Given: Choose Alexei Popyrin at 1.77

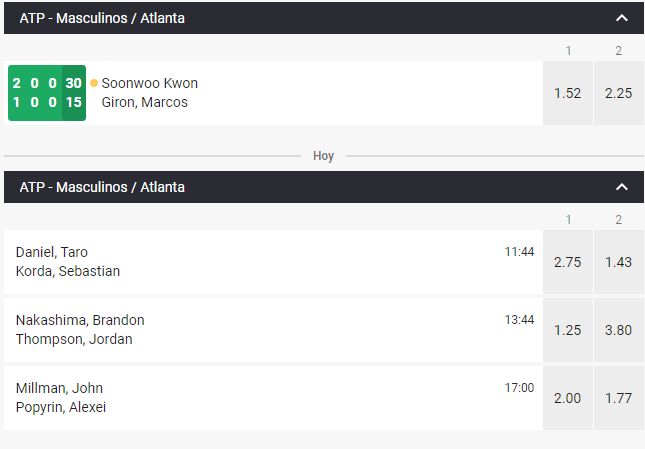Looking at the screenshot, I should (618, 398).
